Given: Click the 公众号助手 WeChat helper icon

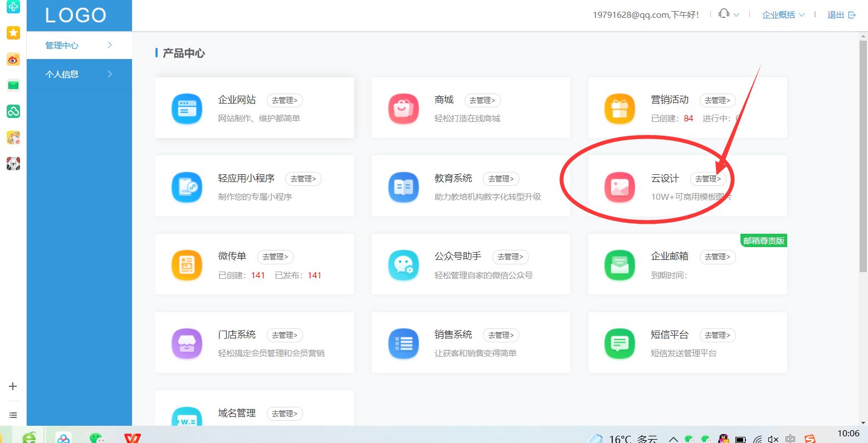Looking at the screenshot, I should click(x=403, y=265).
